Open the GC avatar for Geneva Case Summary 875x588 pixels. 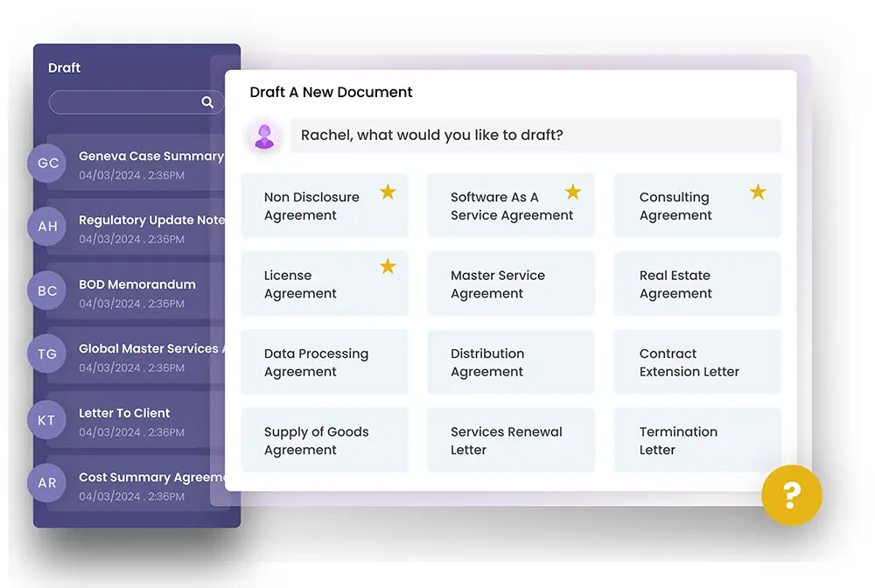[46, 164]
